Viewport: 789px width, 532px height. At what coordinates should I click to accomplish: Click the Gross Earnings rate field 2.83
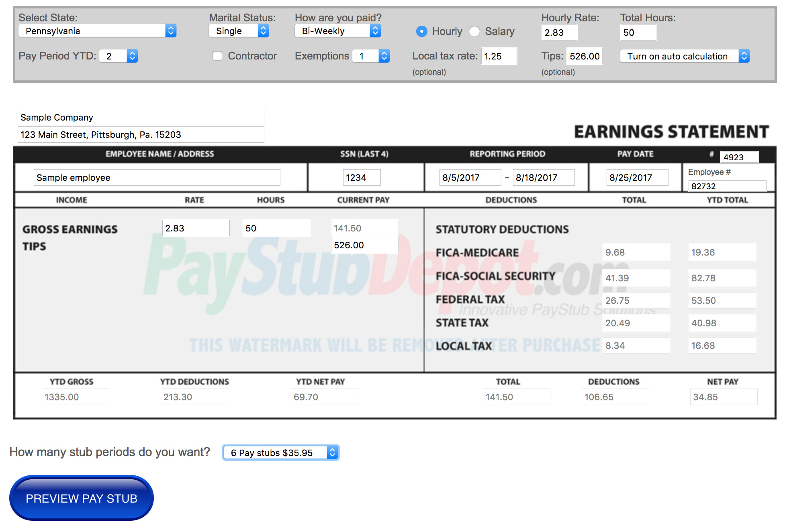tap(196, 228)
